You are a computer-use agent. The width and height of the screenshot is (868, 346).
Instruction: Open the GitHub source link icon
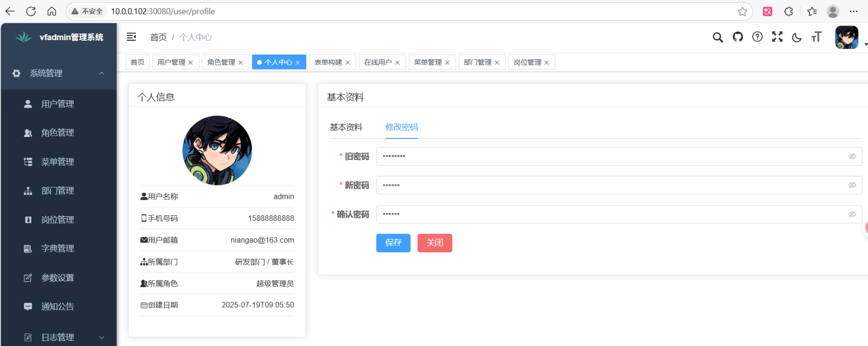(x=738, y=37)
